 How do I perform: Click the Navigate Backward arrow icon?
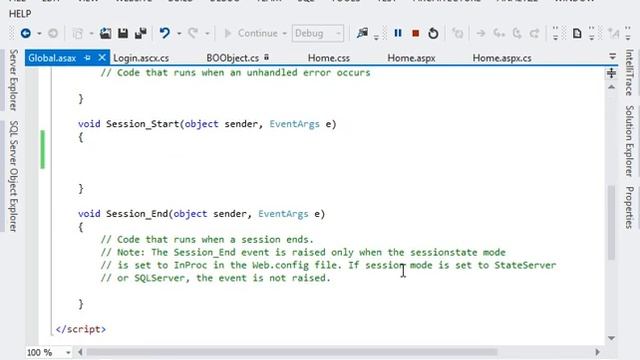[x=25, y=33]
